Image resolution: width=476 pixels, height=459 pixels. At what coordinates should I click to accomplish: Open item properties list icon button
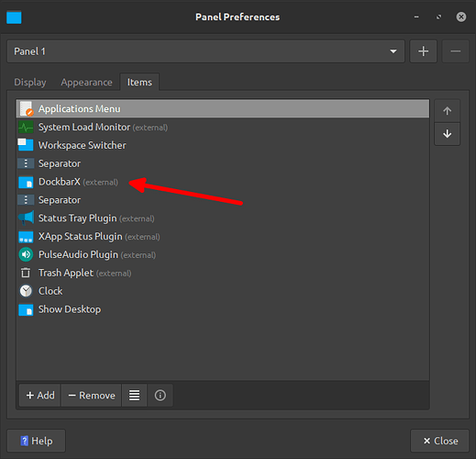pyautogui.click(x=134, y=396)
